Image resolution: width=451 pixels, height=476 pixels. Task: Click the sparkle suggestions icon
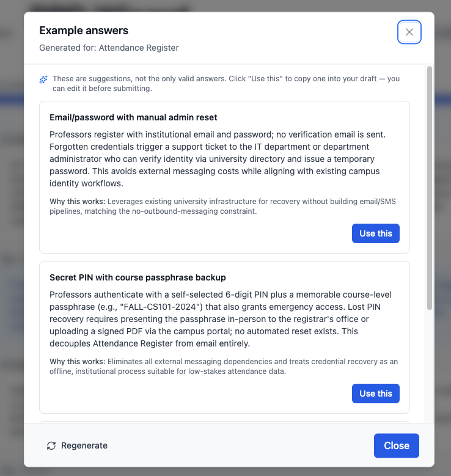click(x=43, y=79)
